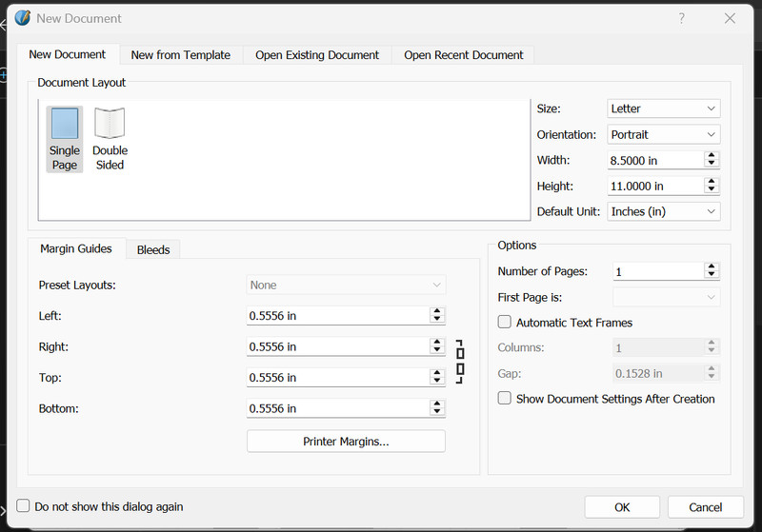Click the Cancel button
This screenshot has width=762, height=532.
(706, 507)
